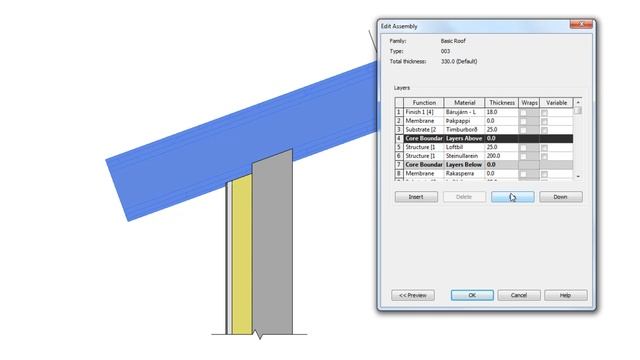Toggle Wraps checkbox for Loftbil row

(523, 148)
